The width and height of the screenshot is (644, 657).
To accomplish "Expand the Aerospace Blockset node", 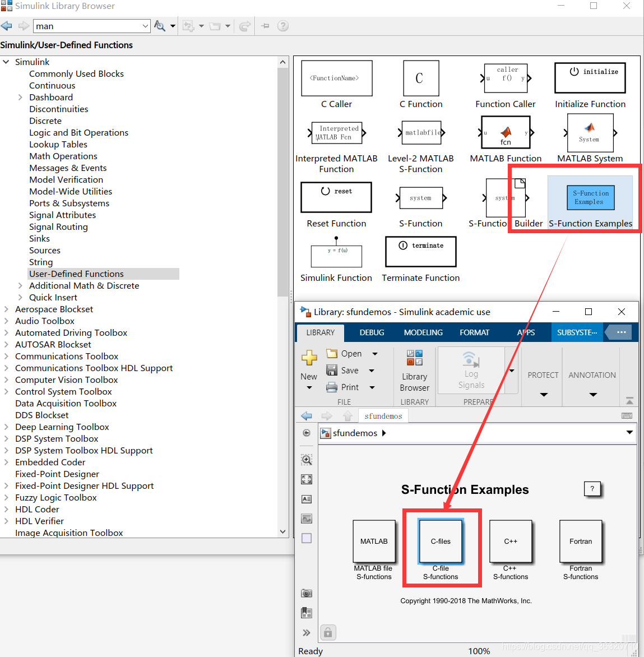I will (6, 309).
